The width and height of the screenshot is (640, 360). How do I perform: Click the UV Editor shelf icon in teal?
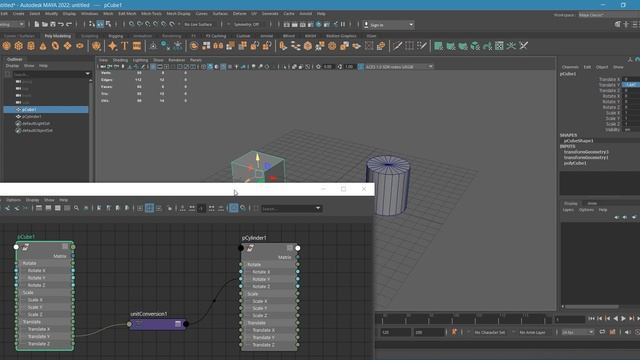pyautogui.click(x=499, y=46)
